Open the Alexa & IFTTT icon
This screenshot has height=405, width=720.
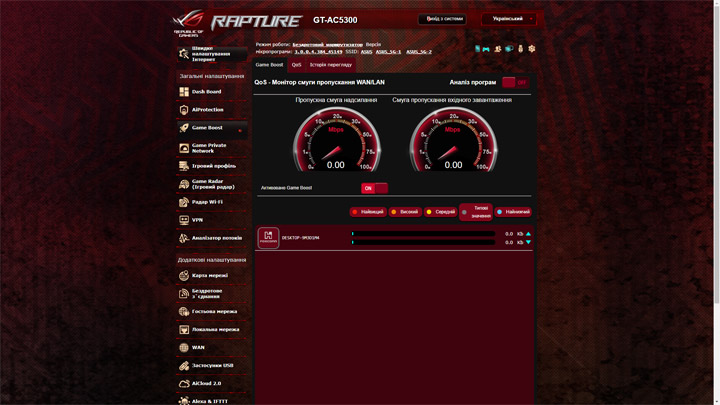click(x=184, y=401)
